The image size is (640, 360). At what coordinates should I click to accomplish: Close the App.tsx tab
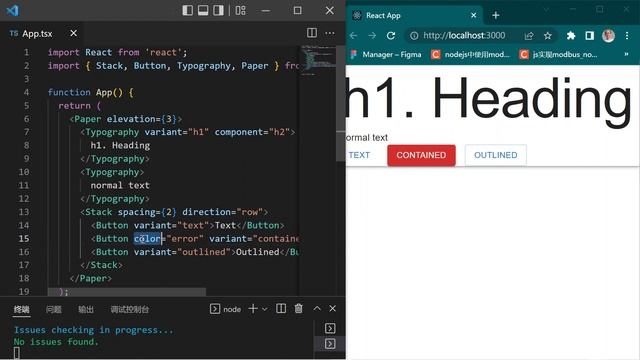[73, 33]
